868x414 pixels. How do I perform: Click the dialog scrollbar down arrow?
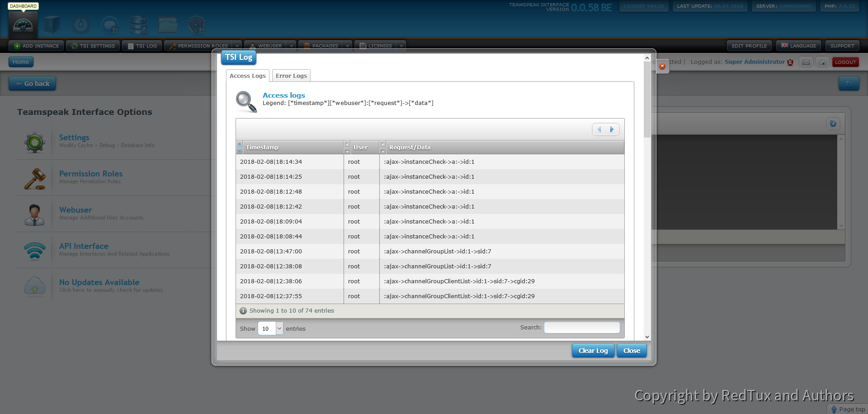pos(647,337)
